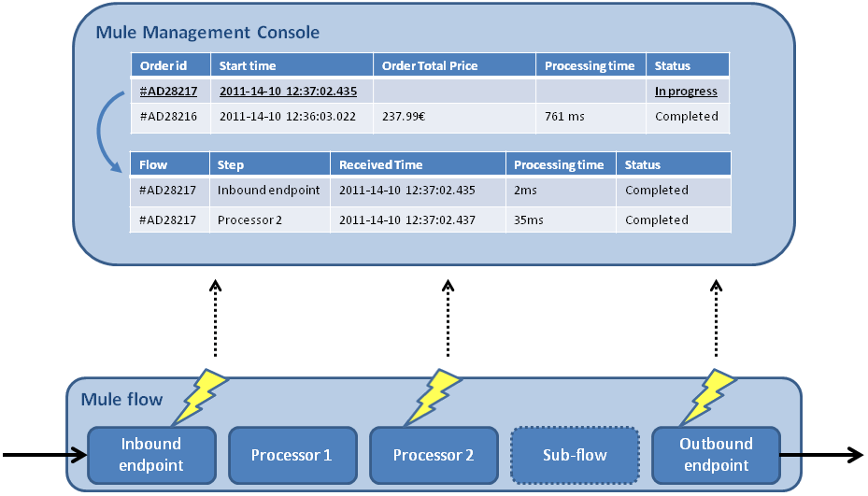This screenshot has height=496, width=868.
Task: Select dotted arrow rising from Inbound endpoint bolt
Action: coord(215,318)
